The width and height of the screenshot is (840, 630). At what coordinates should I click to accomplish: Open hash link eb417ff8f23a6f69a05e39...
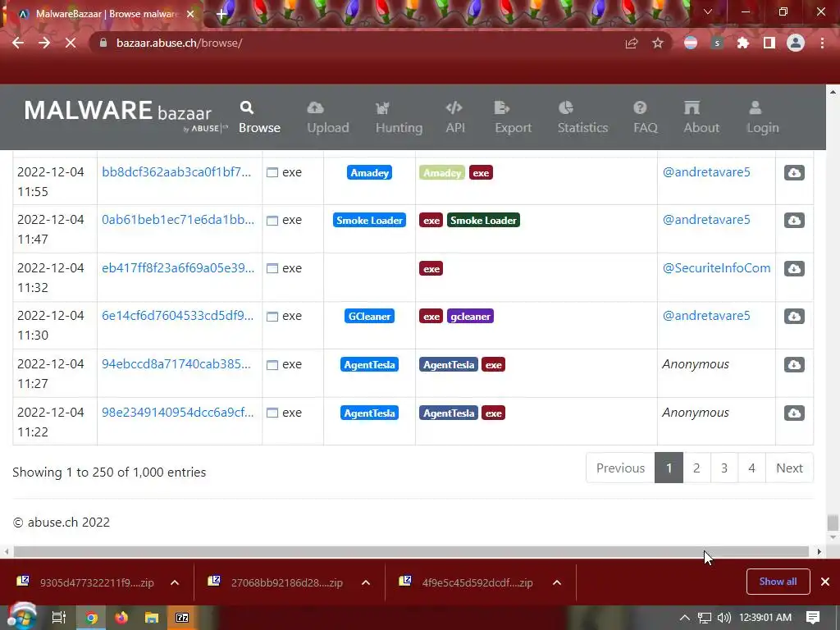[178, 268]
